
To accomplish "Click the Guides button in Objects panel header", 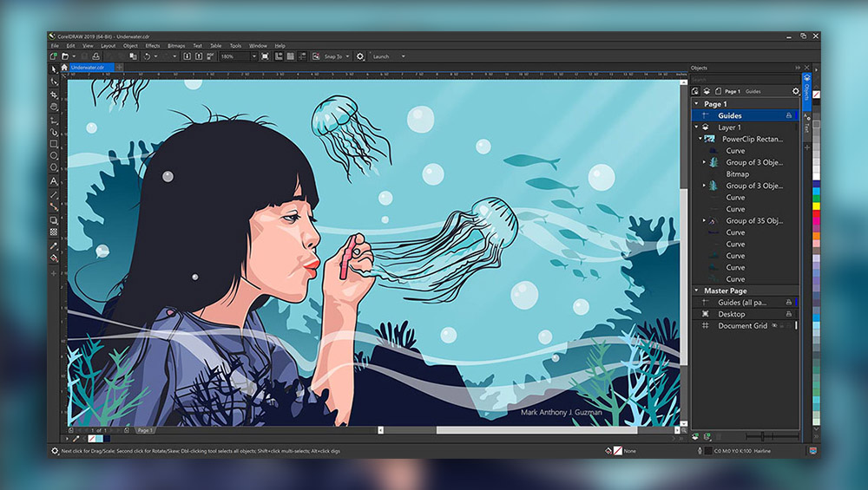I will (753, 91).
